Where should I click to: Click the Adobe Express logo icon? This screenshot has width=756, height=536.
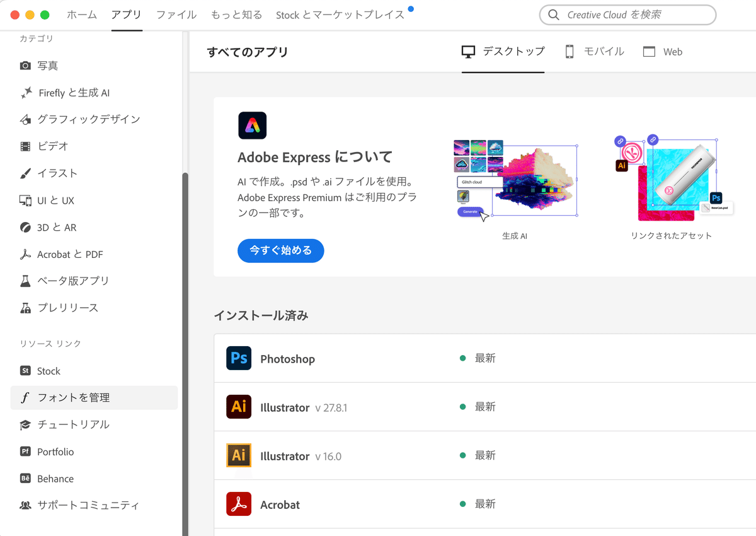coord(253,125)
